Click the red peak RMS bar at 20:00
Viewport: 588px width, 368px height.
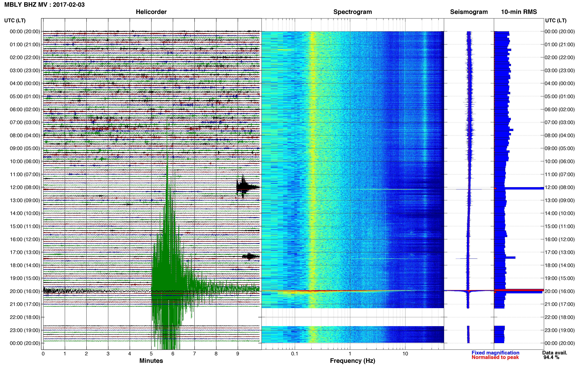(x=519, y=290)
